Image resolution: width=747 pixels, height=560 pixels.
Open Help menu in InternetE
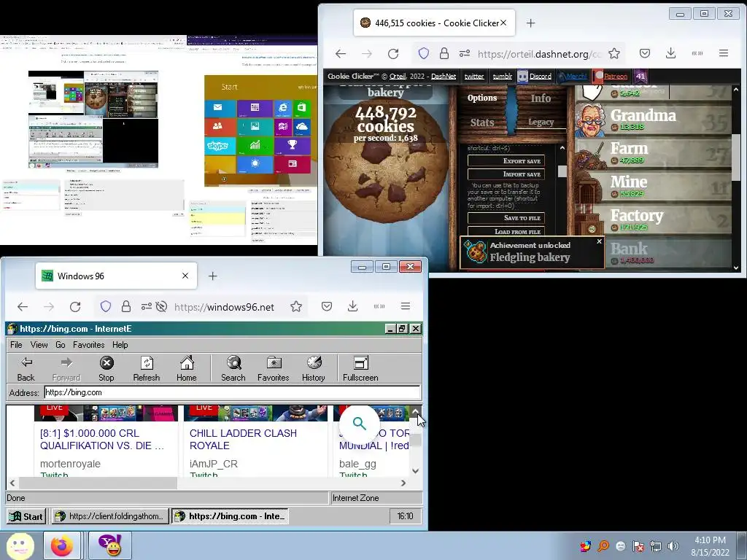pyautogui.click(x=120, y=345)
